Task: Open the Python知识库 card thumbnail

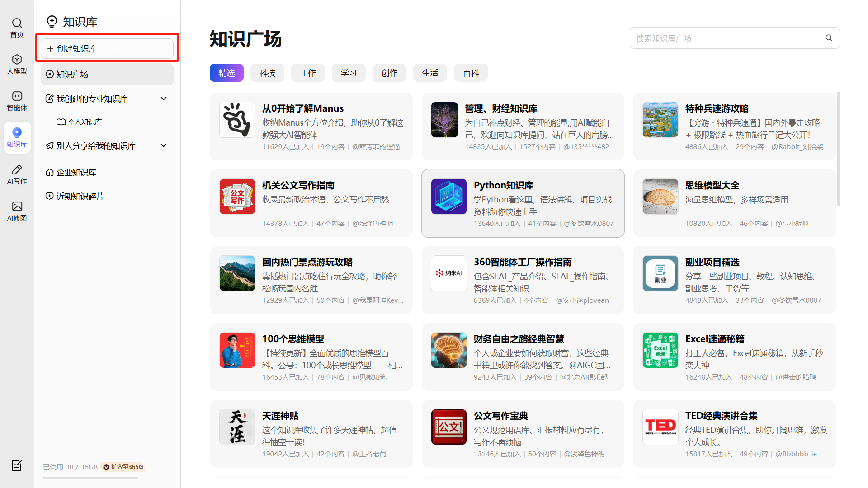Action: click(x=448, y=197)
